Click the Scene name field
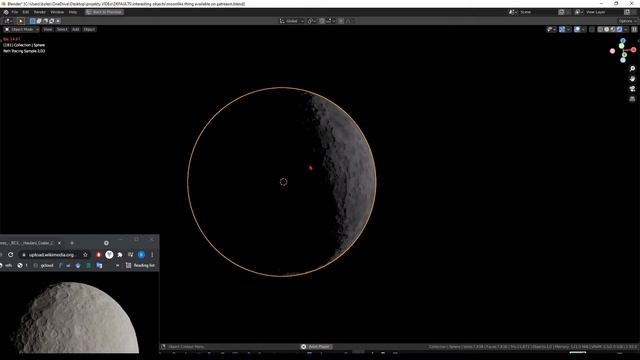 tap(538, 12)
